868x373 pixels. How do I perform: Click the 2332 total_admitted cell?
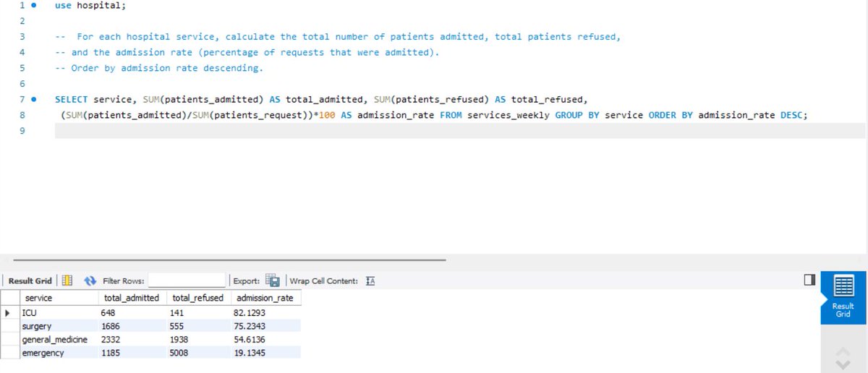[x=132, y=340]
